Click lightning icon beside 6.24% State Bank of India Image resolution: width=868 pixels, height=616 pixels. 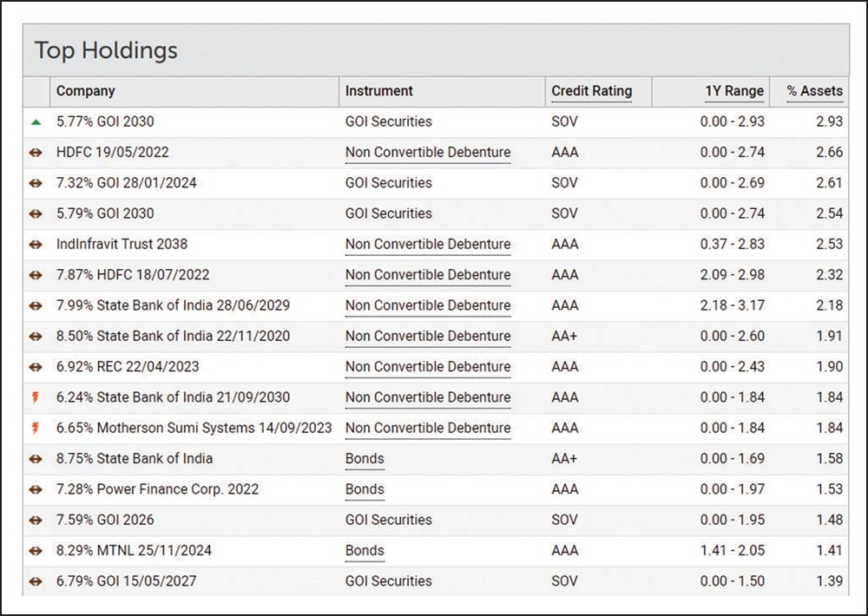pos(36,397)
